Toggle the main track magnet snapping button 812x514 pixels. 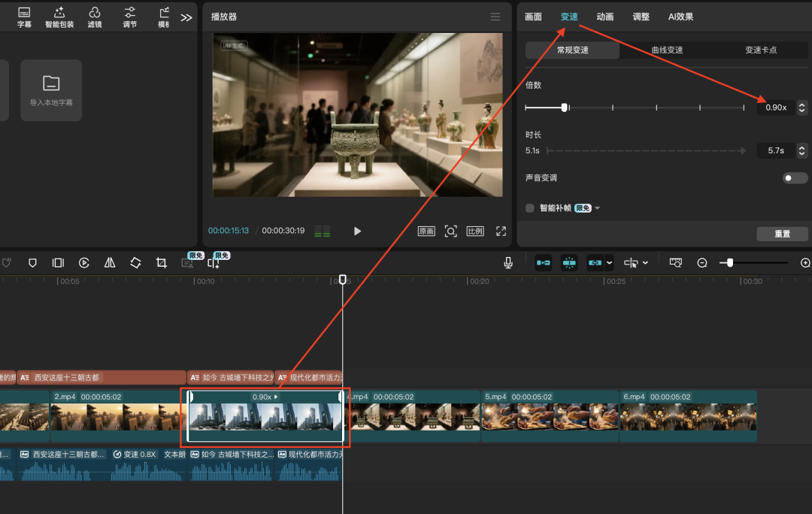click(544, 262)
